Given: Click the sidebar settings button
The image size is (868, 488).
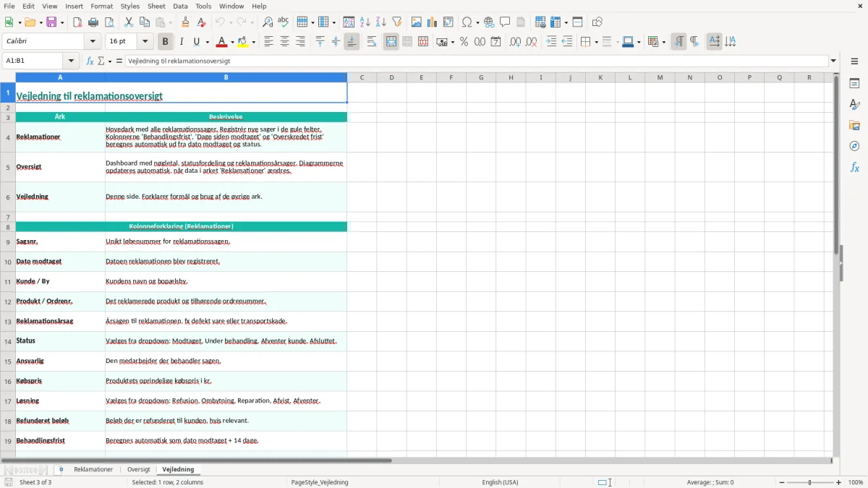Looking at the screenshot, I should point(854,61).
